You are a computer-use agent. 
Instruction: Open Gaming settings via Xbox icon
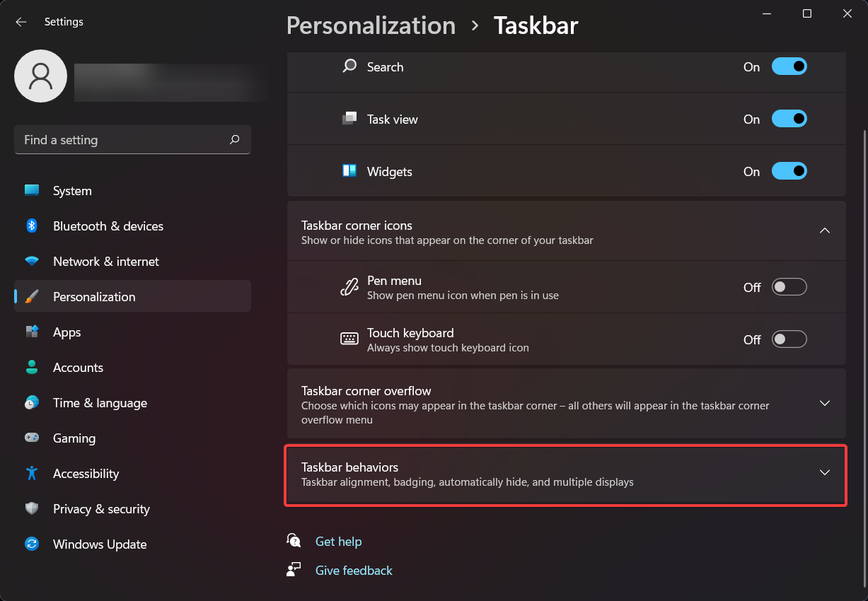(32, 438)
